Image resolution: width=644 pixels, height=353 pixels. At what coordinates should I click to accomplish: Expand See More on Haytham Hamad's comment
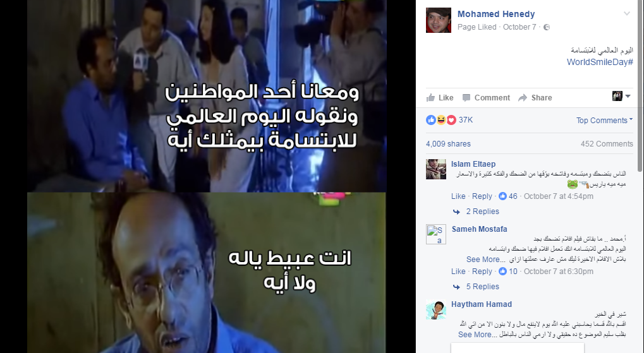(475, 335)
